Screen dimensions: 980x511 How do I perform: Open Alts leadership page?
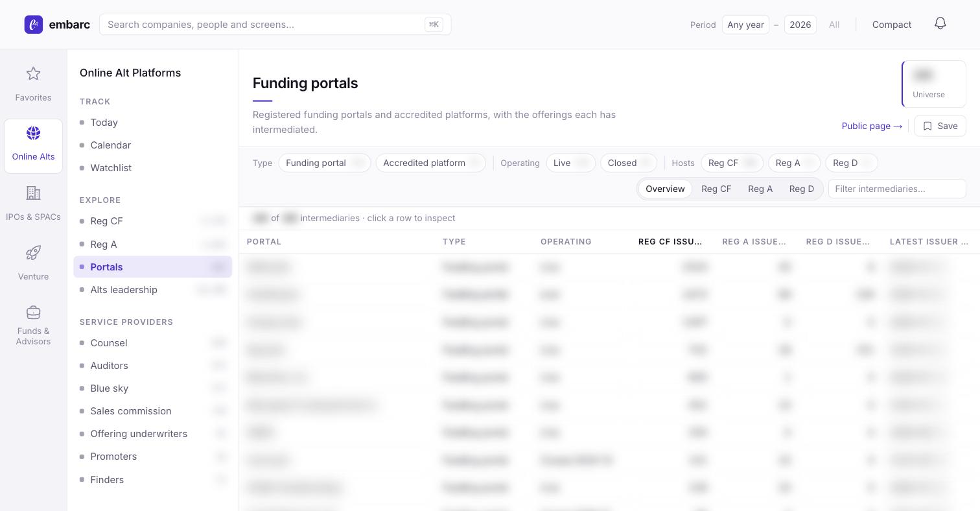click(153, 290)
